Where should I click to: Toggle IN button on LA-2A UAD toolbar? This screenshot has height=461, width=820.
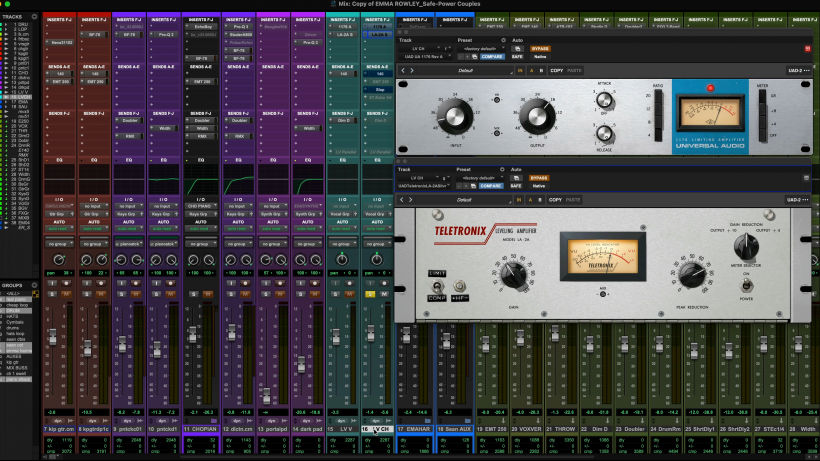point(519,200)
